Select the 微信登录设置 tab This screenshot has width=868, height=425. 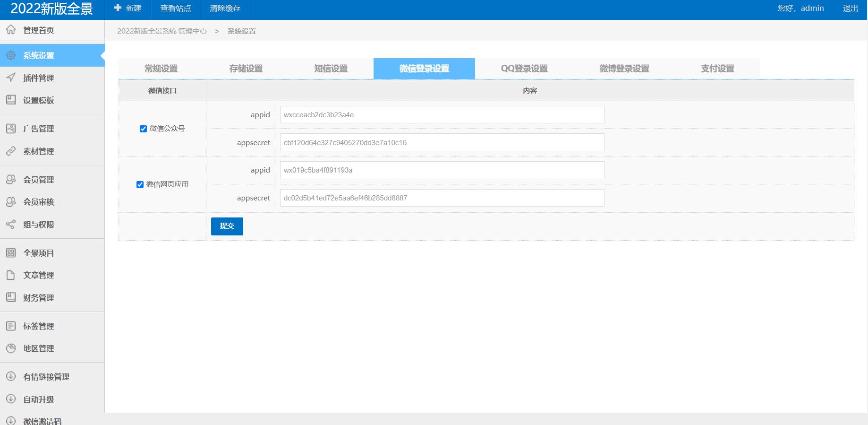[x=424, y=69]
